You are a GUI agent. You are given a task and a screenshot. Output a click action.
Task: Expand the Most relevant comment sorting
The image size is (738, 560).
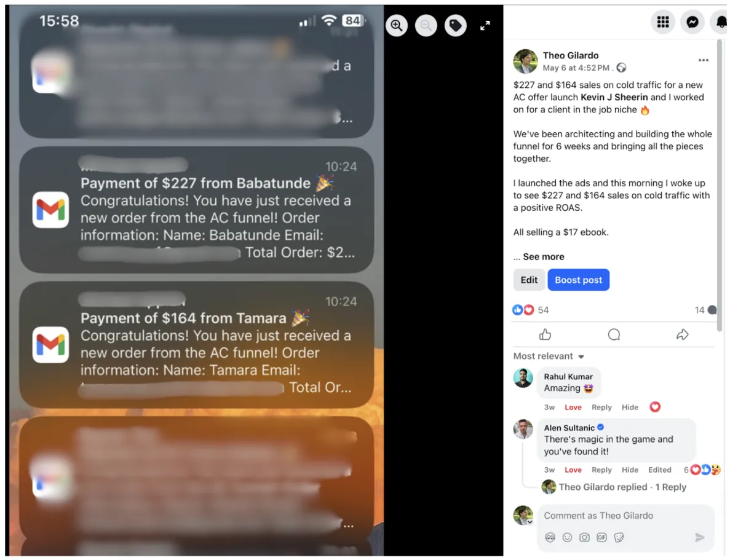[549, 356]
